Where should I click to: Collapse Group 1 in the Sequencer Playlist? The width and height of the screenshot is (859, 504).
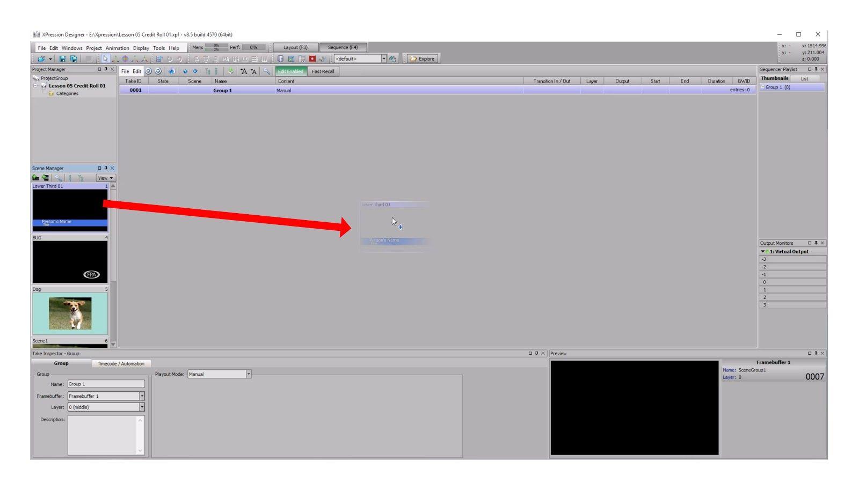point(762,87)
